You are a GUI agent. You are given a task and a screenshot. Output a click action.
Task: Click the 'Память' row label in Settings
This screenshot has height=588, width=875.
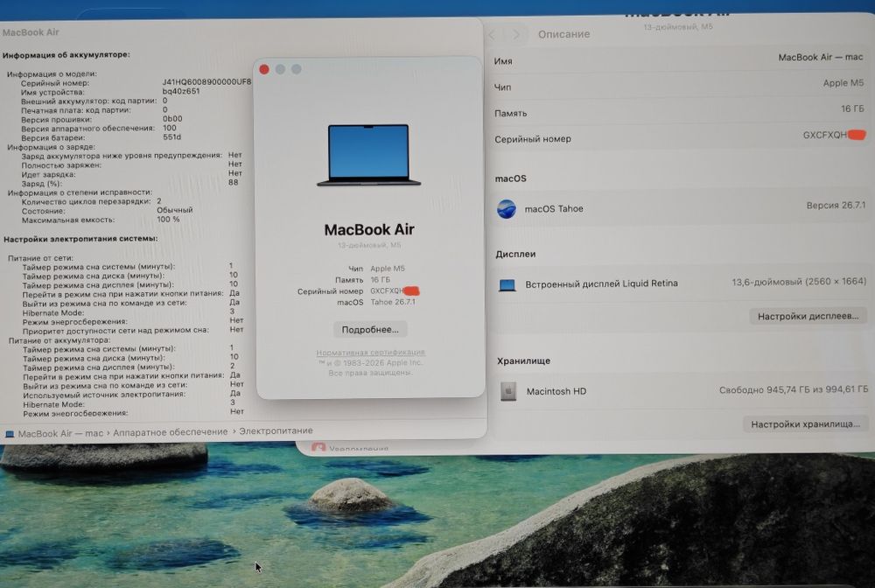click(x=510, y=113)
